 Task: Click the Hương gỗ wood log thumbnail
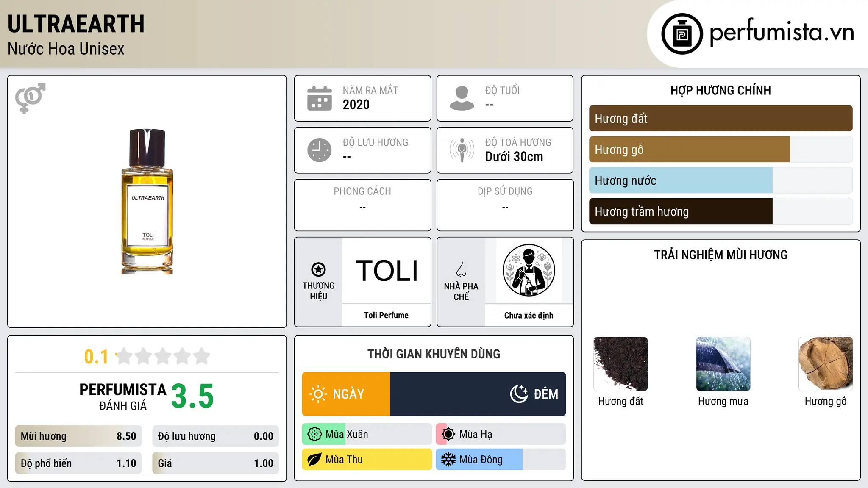pos(826,364)
